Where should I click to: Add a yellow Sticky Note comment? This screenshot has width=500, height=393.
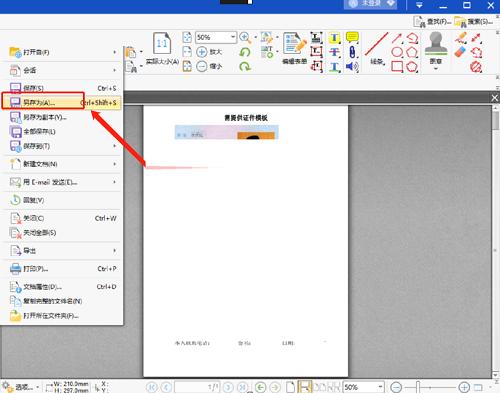tap(352, 37)
